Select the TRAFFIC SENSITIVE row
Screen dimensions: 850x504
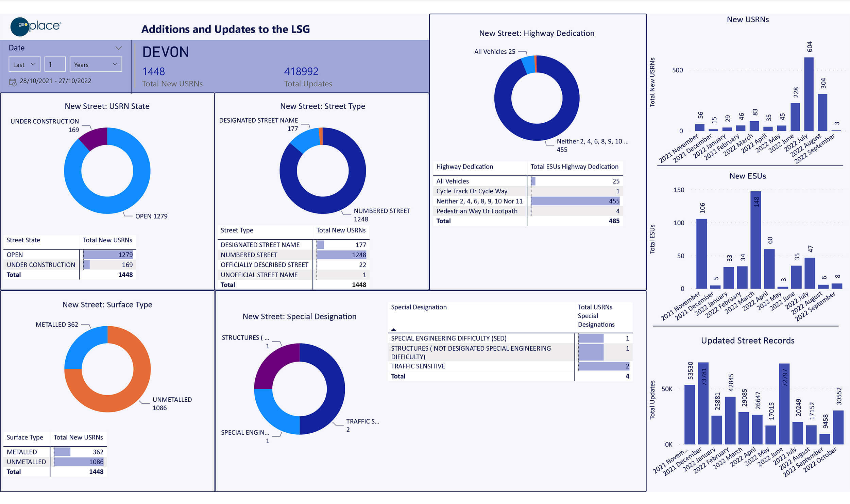[x=418, y=366]
